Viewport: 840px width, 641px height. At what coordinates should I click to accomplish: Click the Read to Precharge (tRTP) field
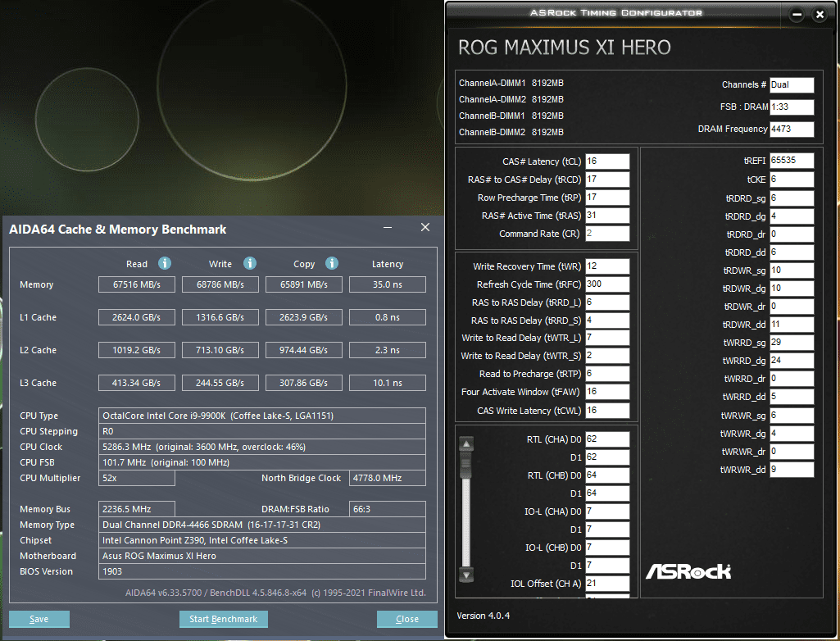pos(607,374)
